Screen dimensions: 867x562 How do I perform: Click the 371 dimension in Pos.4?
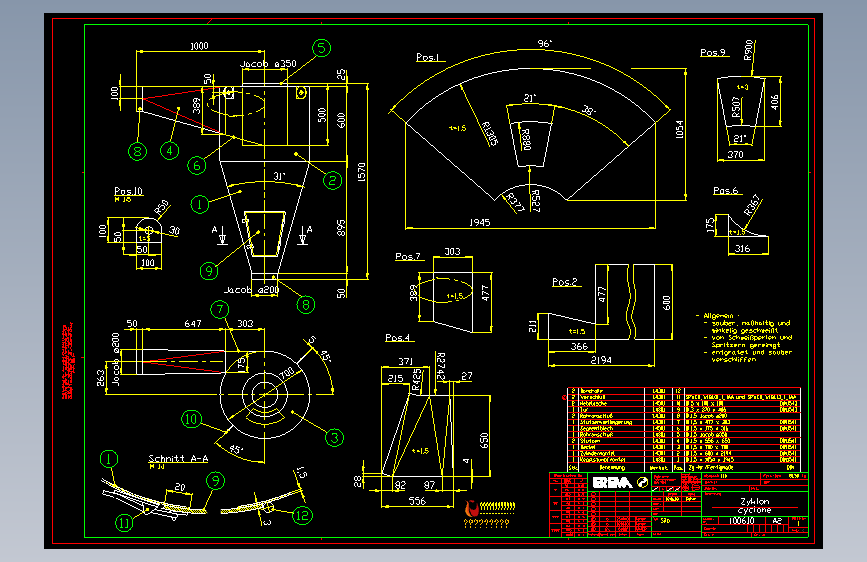point(405,361)
